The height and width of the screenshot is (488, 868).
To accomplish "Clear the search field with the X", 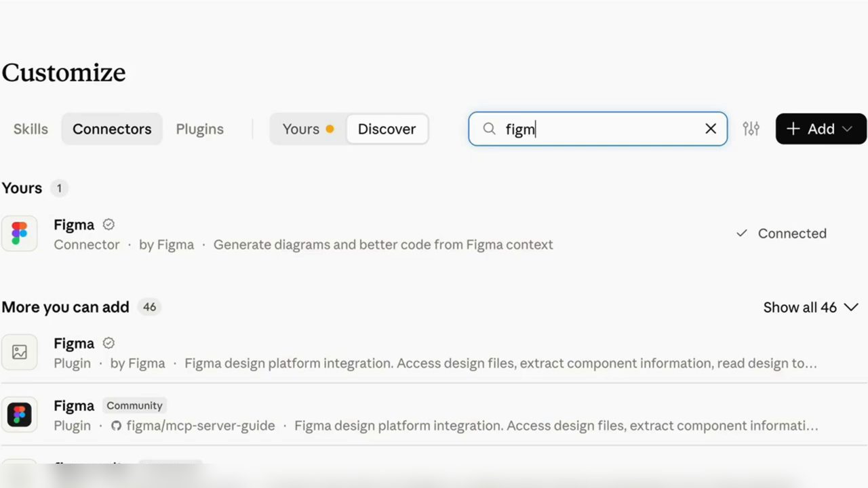I will tap(711, 129).
